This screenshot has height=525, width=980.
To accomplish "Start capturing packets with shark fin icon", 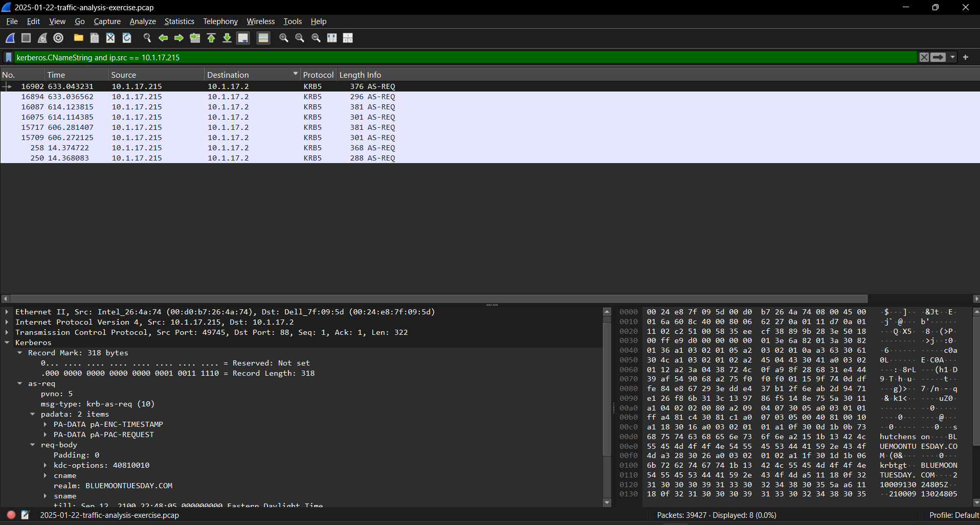I will click(x=10, y=38).
